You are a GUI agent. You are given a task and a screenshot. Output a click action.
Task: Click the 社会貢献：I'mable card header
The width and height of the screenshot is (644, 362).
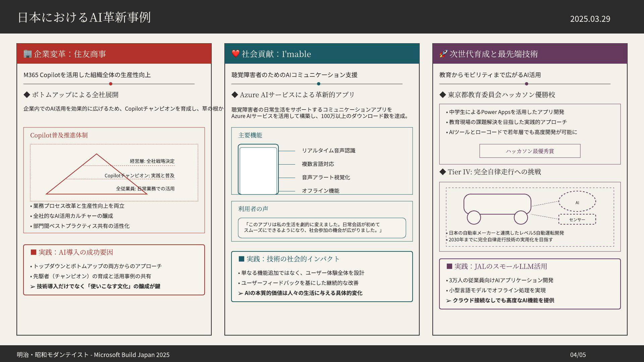click(x=322, y=54)
